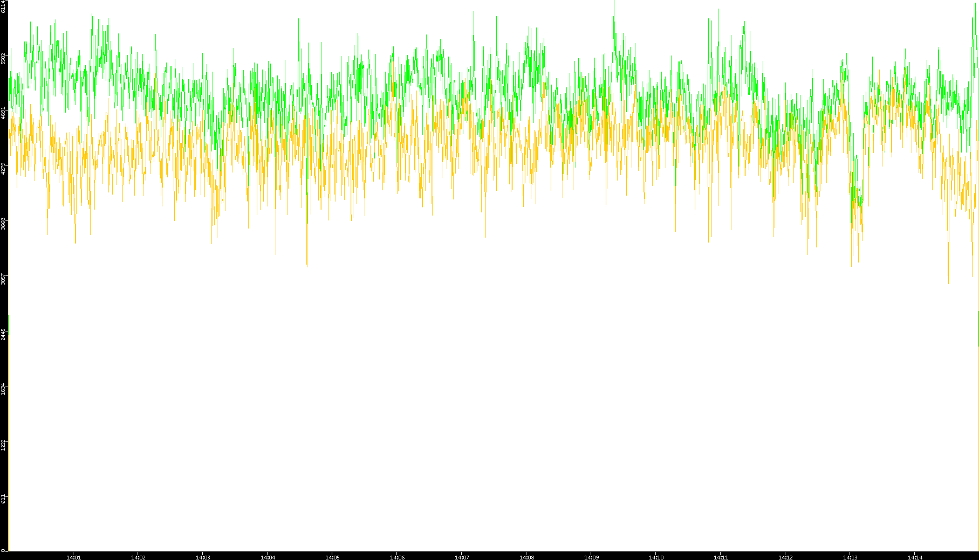Select the 14:12 time axis marker
Image resolution: width=979 pixels, height=560 pixels.
tap(785, 557)
